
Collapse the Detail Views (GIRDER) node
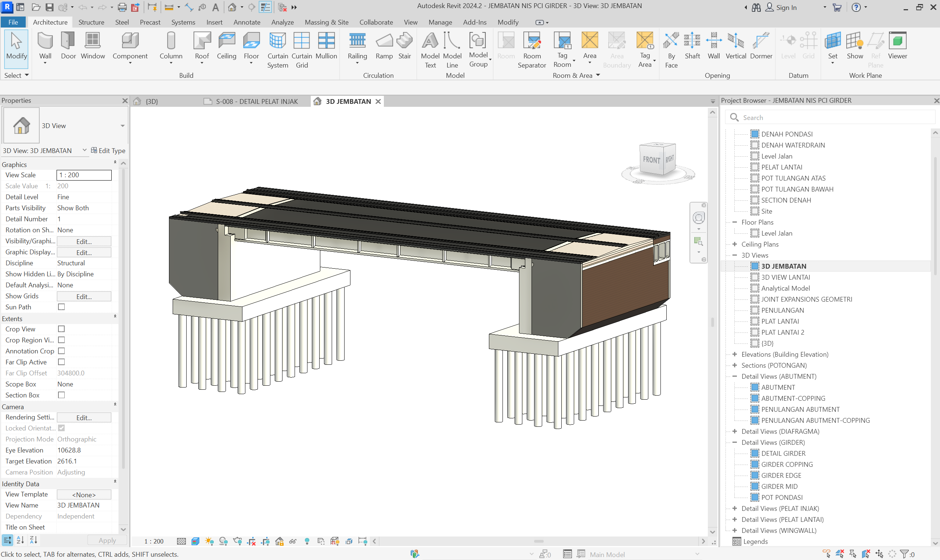point(735,442)
